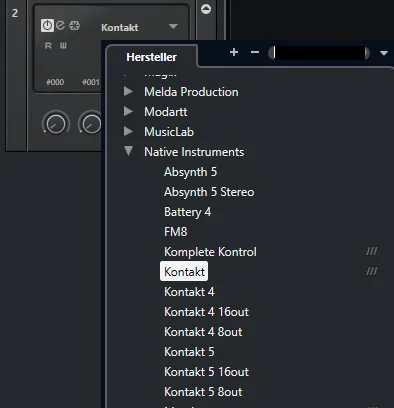Toggle the Kontakt instrument power button
Screen dimensions: 394x408
tap(47, 26)
